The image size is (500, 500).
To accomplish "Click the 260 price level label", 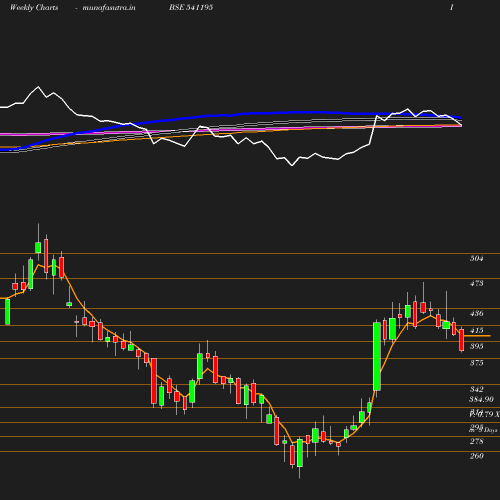I will (476, 456).
